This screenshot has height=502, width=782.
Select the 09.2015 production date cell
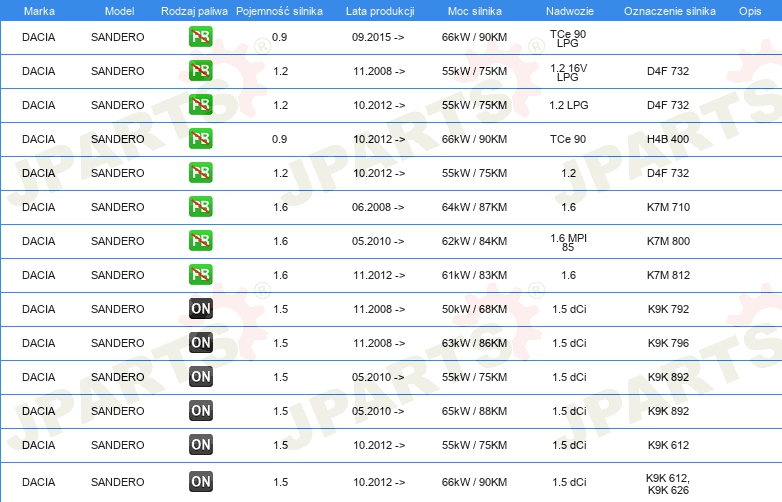coord(378,37)
